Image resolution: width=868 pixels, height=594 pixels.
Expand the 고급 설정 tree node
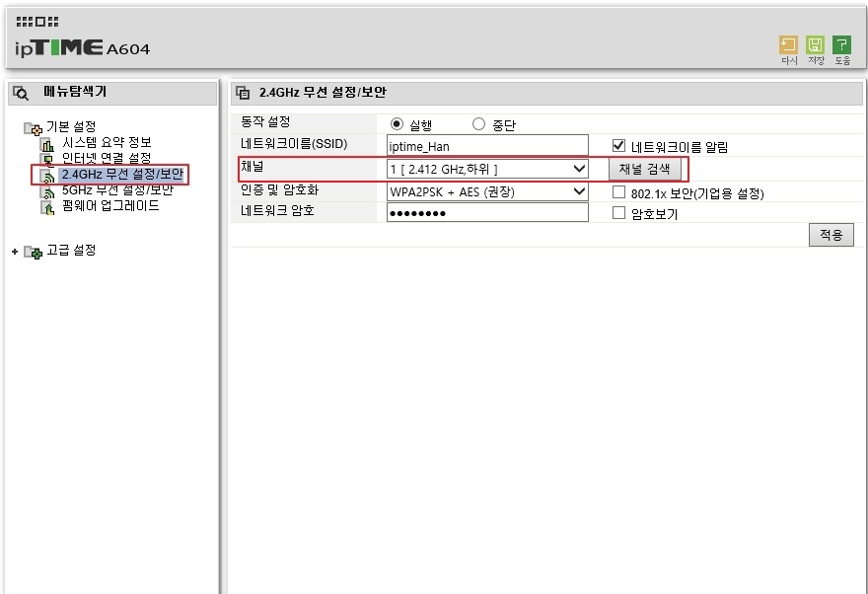pos(15,252)
